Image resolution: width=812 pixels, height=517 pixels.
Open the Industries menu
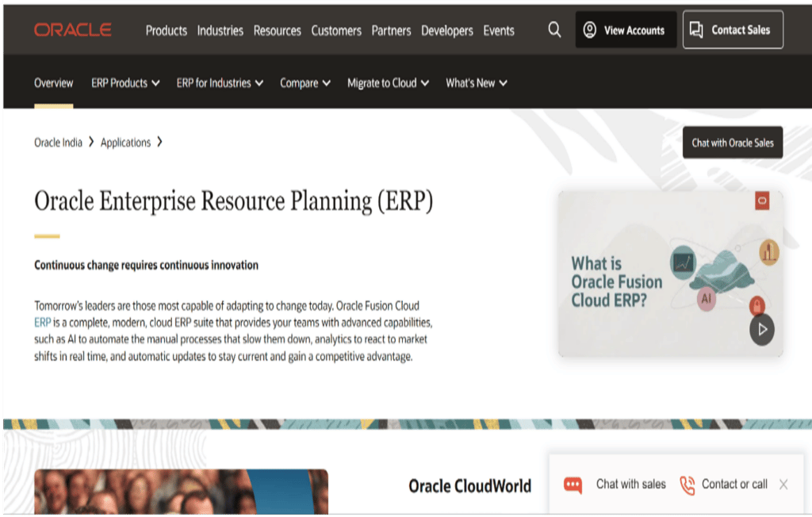220,31
